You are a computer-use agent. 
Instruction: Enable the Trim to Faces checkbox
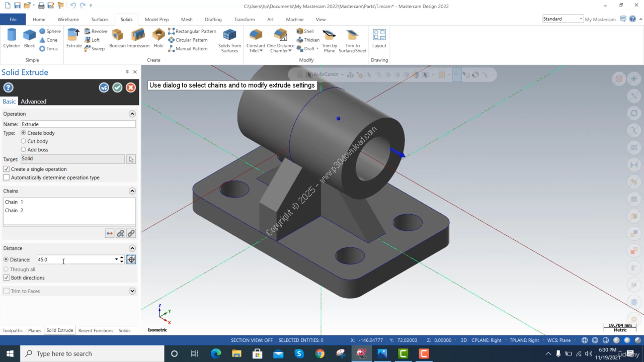click(7, 291)
